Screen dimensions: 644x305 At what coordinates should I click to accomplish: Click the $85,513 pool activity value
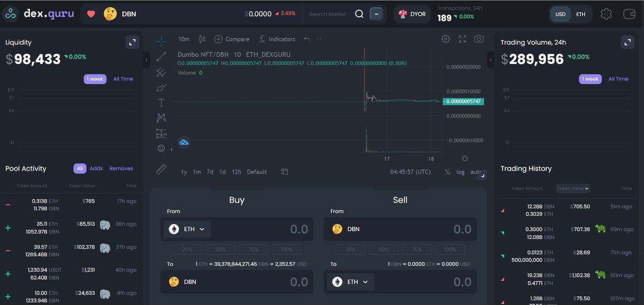tap(85, 224)
